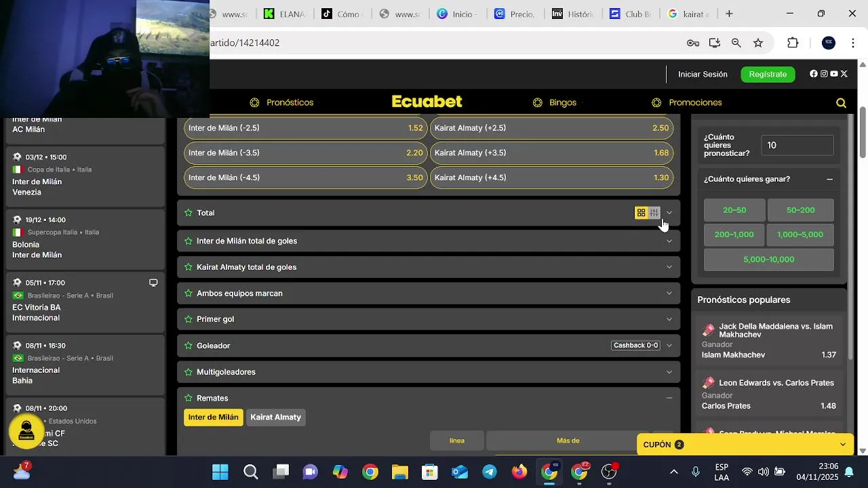Favorite the Multigoleadores market star
The height and width of the screenshot is (488, 868).
click(189, 372)
